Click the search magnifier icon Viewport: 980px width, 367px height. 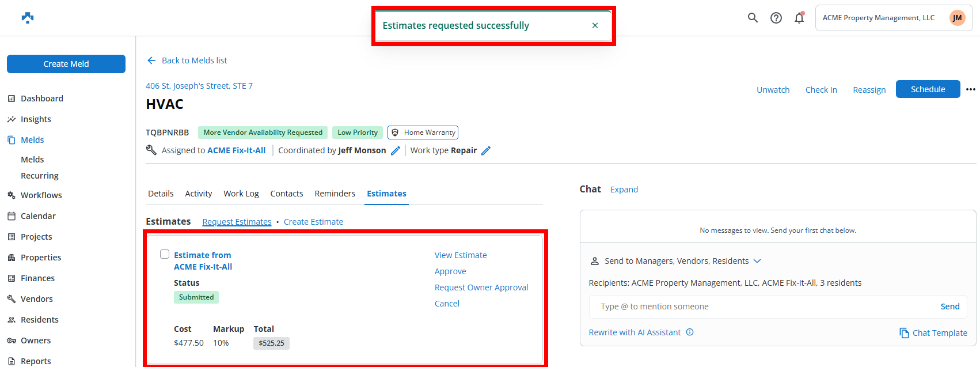tap(753, 18)
